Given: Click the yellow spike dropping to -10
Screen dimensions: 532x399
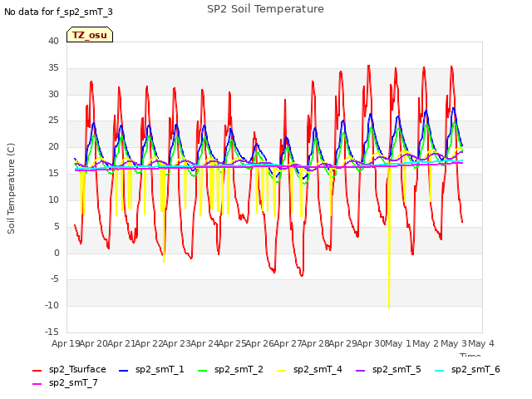Looking at the screenshot, I should click(389, 238).
